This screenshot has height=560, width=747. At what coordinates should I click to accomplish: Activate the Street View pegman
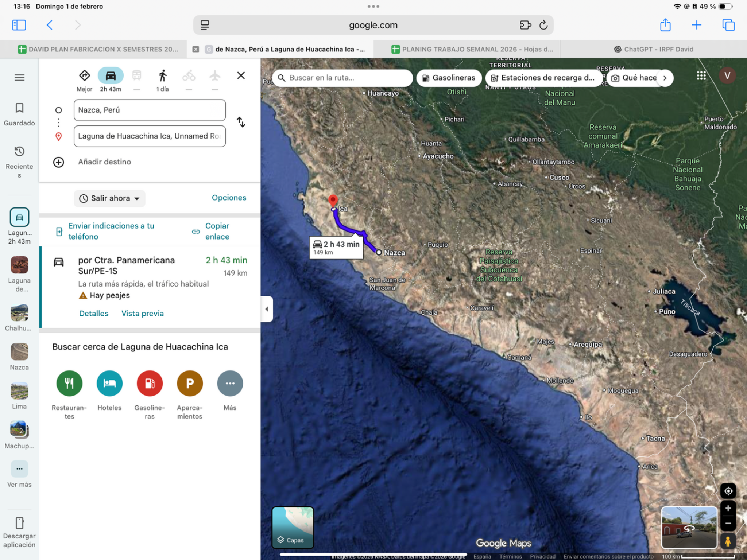[x=728, y=541]
